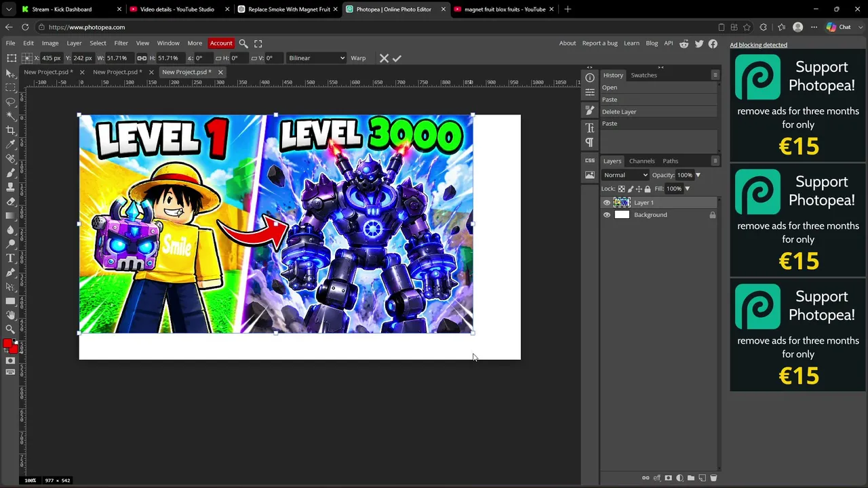Select the Hand tool

[11, 315]
